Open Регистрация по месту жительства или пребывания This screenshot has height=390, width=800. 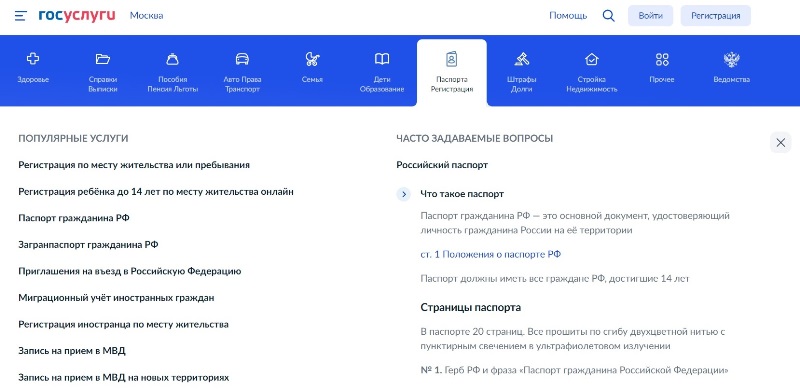134,165
